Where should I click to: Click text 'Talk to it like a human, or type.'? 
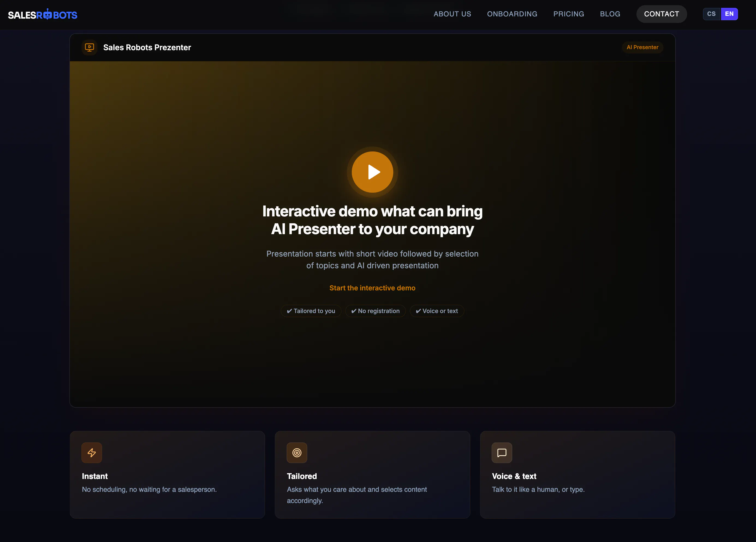[538, 489]
